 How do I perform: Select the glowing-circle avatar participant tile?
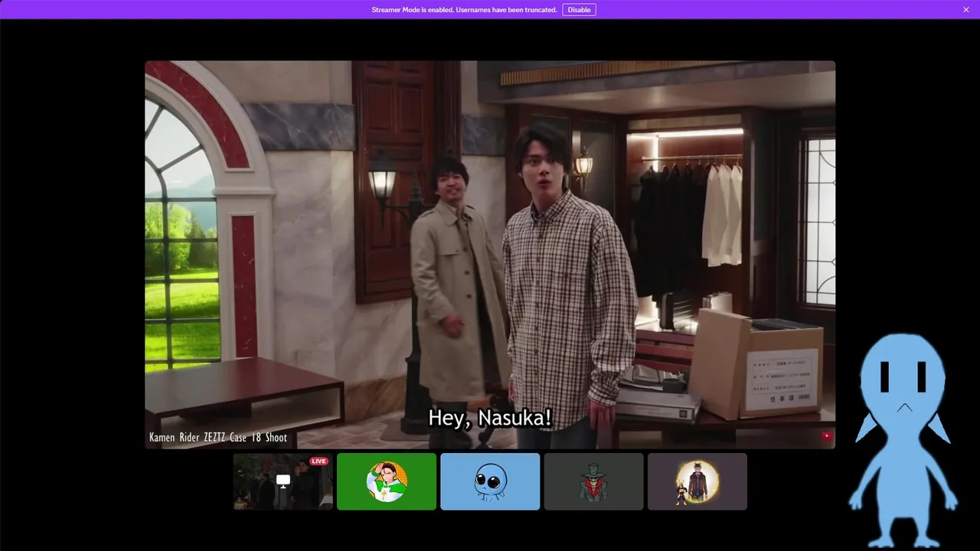[x=697, y=481]
